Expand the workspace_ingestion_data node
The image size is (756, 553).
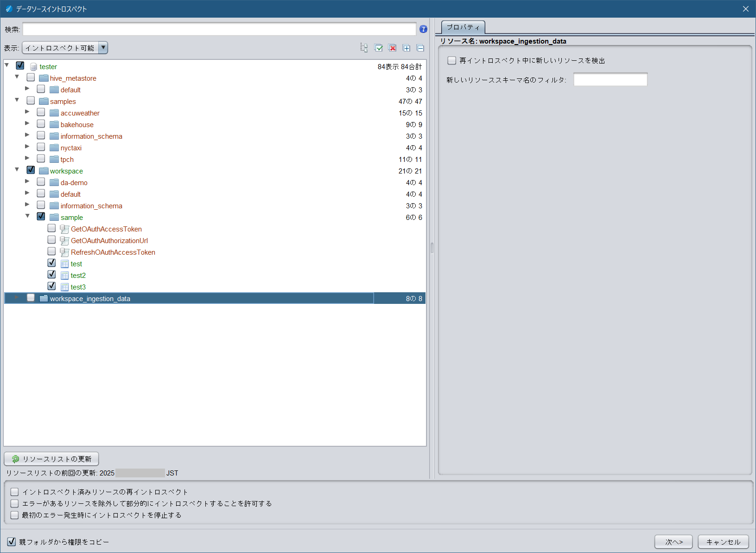click(17, 297)
